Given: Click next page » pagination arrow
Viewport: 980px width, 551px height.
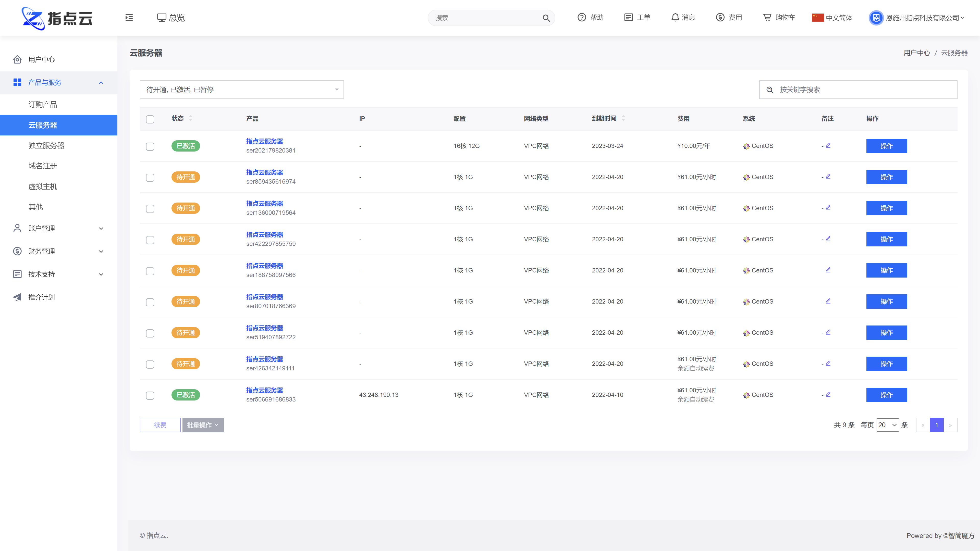Looking at the screenshot, I should [950, 425].
